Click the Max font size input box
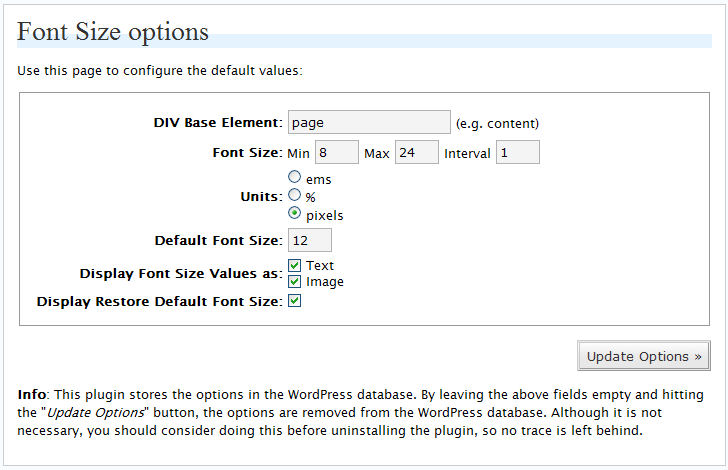 click(x=416, y=152)
